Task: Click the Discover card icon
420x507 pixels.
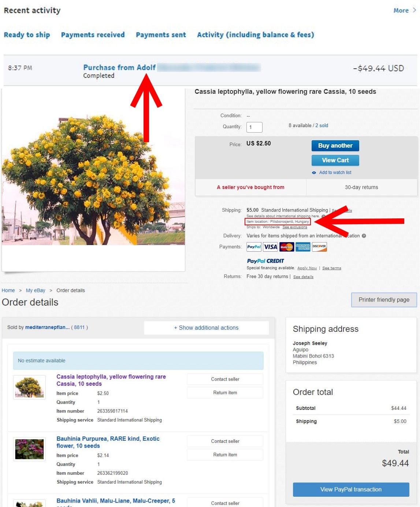Action: [x=319, y=247]
